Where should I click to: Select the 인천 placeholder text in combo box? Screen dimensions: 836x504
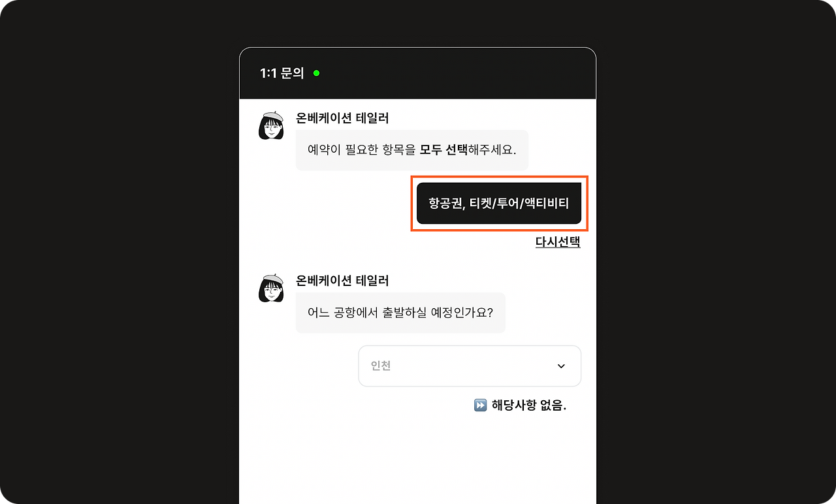(x=381, y=366)
